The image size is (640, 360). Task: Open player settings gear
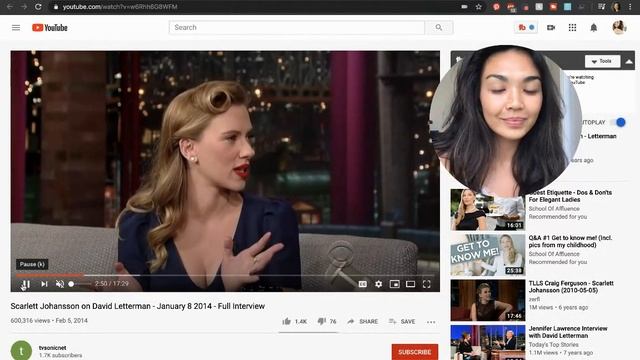pos(378,284)
